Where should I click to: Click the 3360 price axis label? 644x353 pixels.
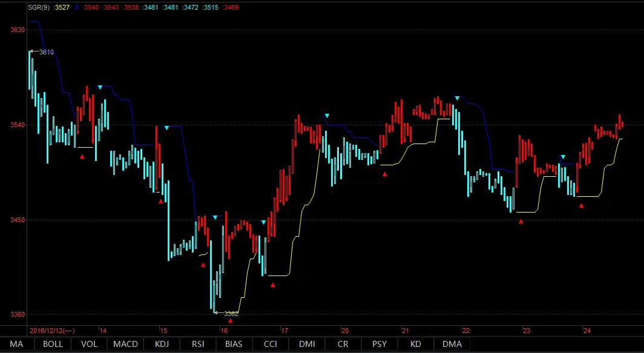18,314
